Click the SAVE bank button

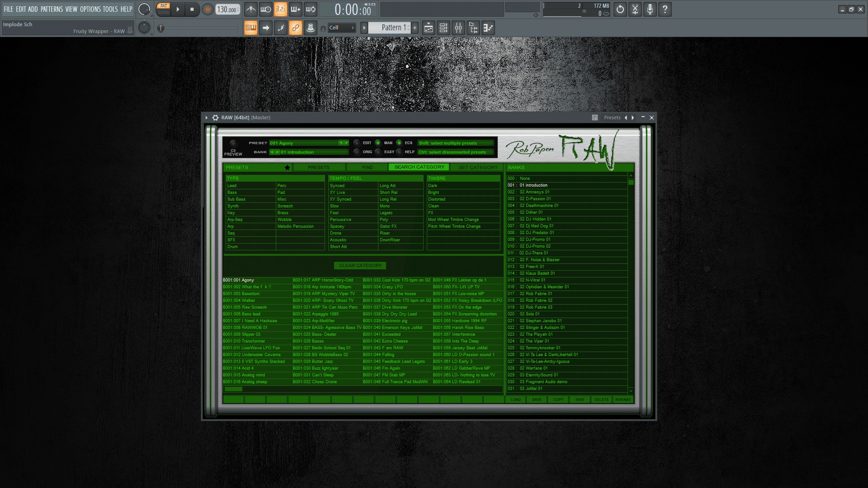(537, 399)
